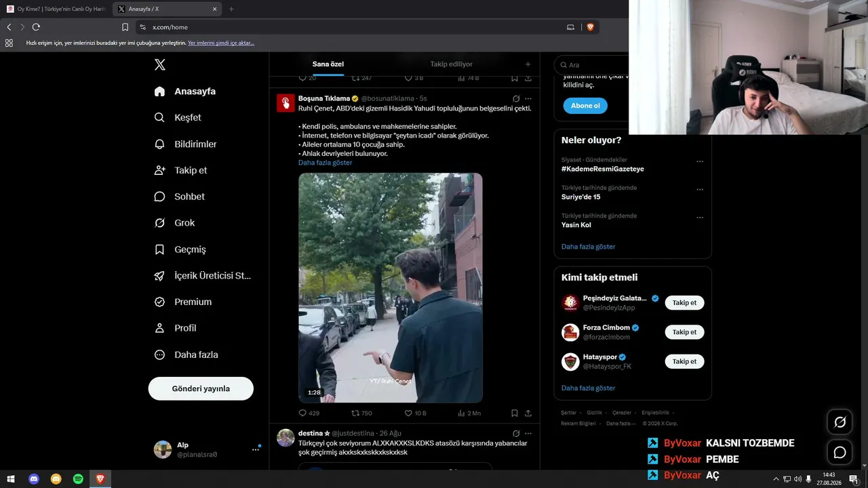
Task: Expand Daha fazla sidebar menu
Action: [186, 354]
